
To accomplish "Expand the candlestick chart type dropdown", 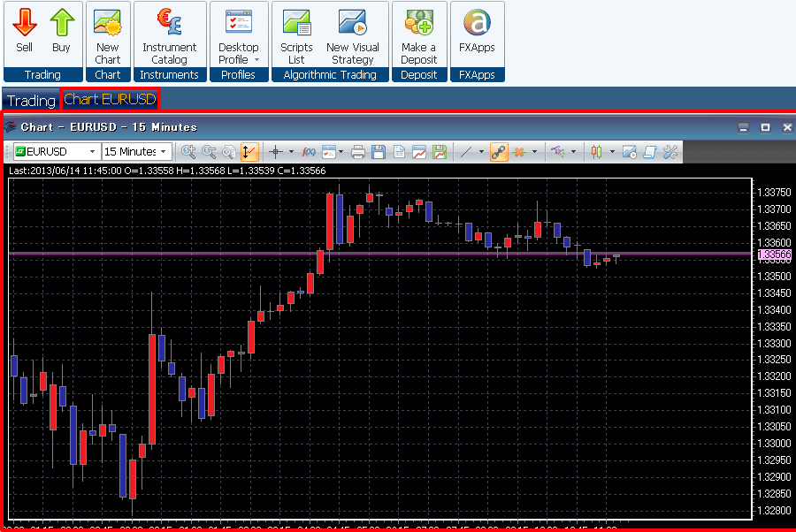I will (612, 152).
